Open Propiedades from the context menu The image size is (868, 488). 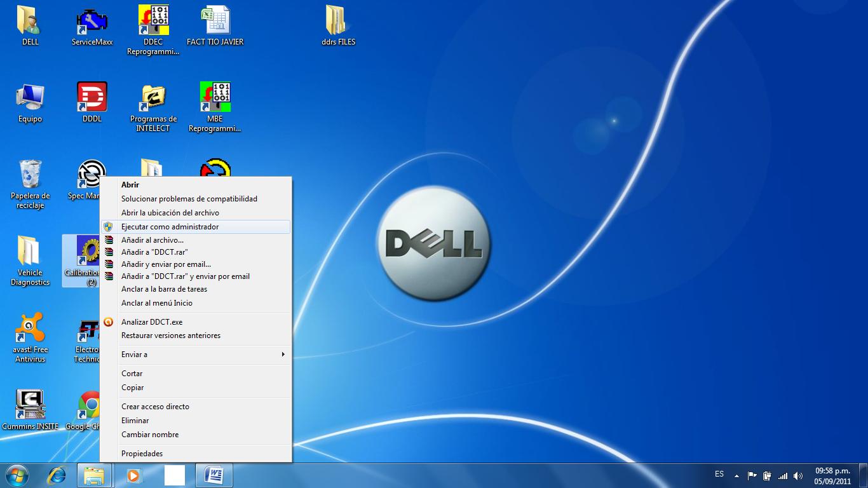pos(196,454)
